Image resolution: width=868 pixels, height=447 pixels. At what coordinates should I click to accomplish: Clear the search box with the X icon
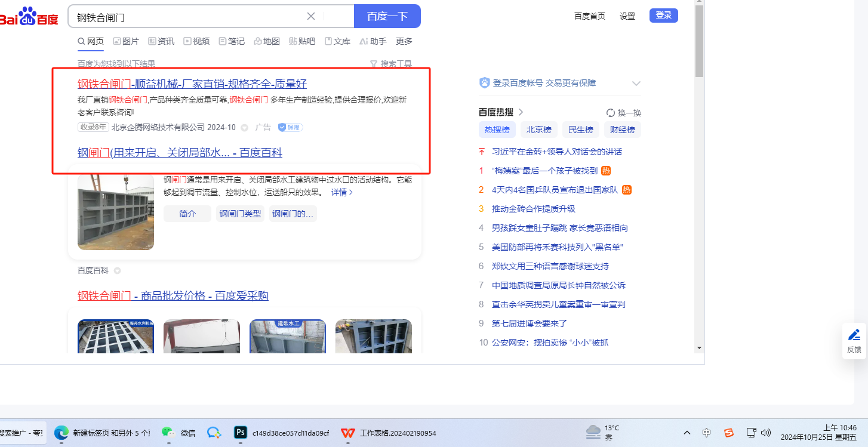pyautogui.click(x=311, y=16)
